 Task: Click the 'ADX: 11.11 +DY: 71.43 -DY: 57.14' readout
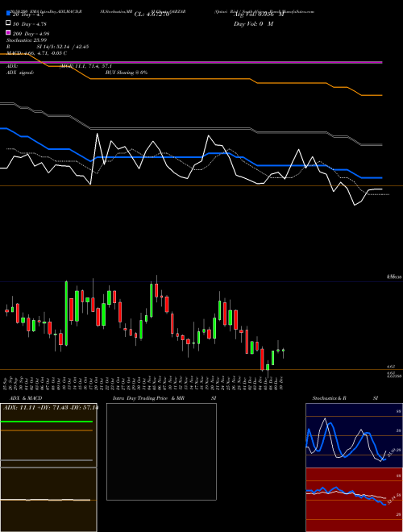pos(51,407)
